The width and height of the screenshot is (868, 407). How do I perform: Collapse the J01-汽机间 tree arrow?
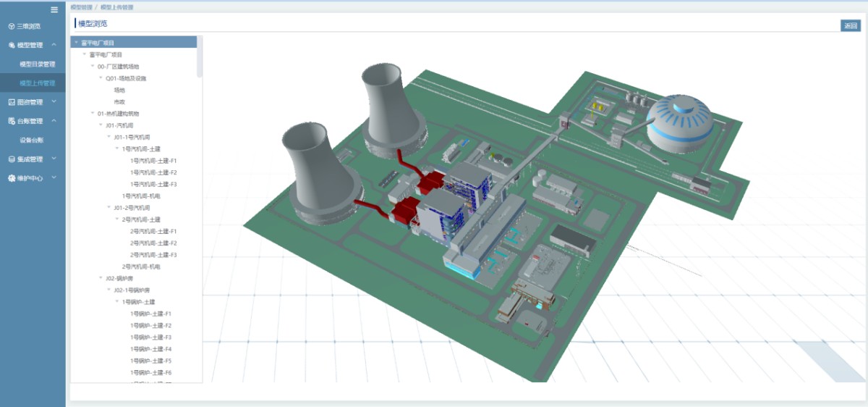pyautogui.click(x=101, y=125)
